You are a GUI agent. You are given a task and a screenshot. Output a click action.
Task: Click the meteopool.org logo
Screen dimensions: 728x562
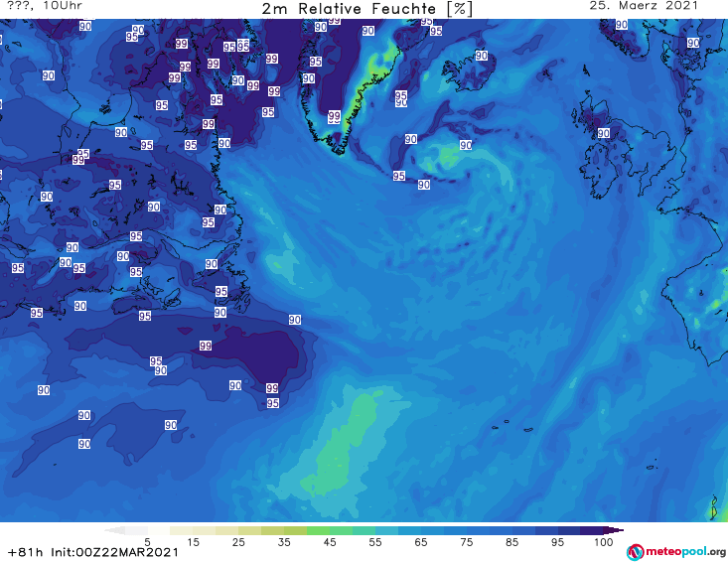coord(676,552)
